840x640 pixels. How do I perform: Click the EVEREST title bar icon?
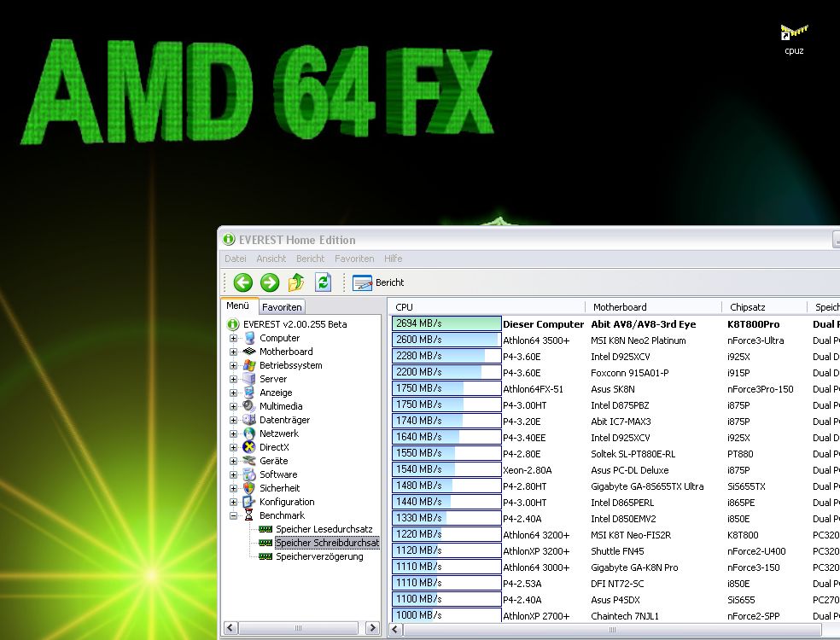pyautogui.click(x=229, y=240)
